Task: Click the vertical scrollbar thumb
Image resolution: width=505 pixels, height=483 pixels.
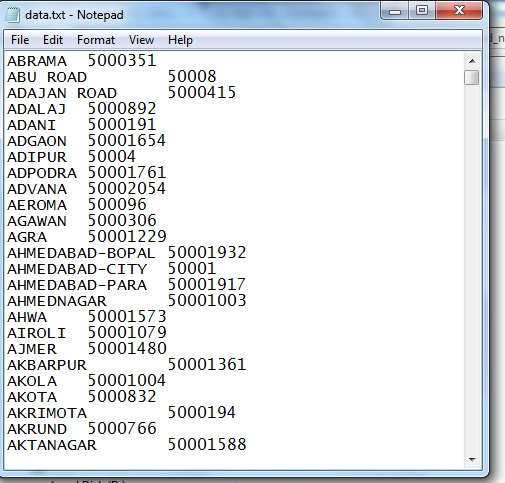Action: (x=471, y=77)
